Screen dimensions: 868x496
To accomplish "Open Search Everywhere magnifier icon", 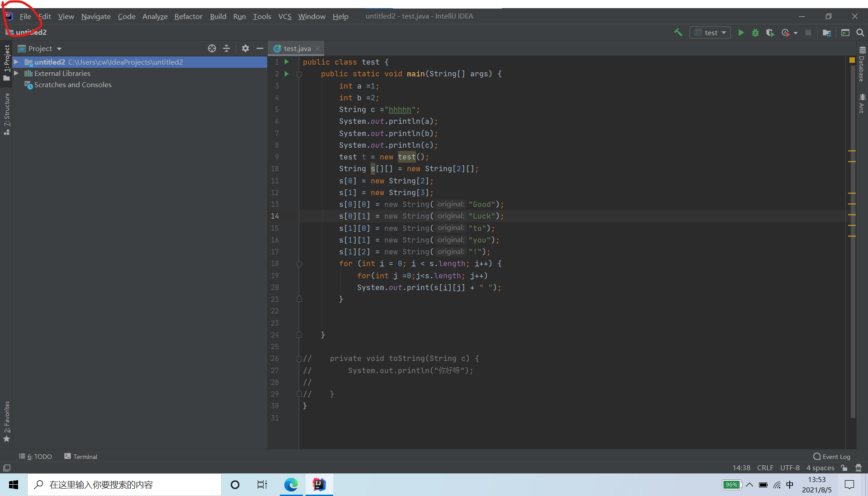I will [x=860, y=33].
